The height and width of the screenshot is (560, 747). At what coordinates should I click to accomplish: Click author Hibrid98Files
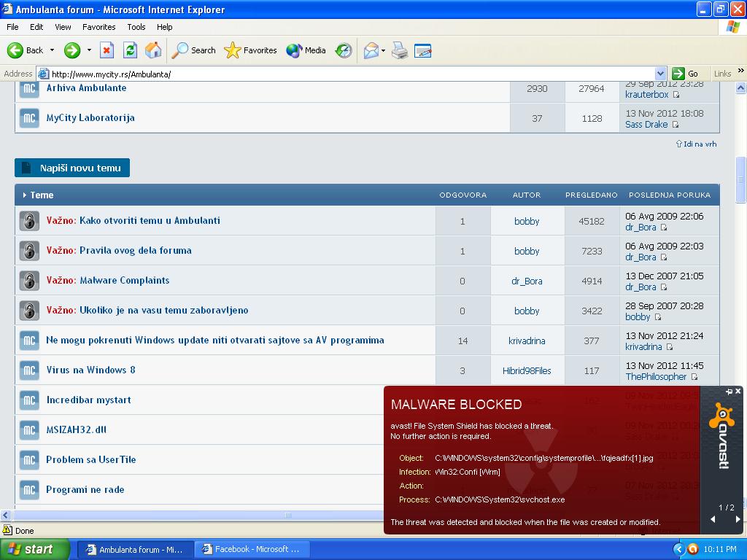[x=527, y=371]
